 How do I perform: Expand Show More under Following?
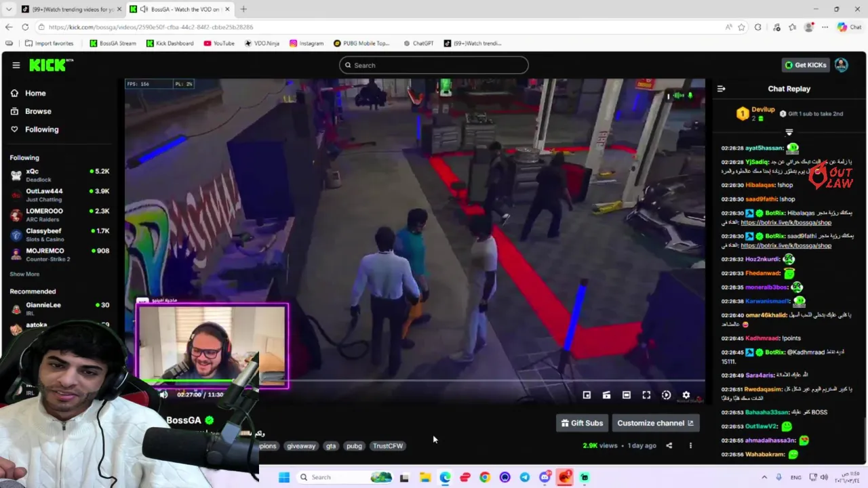[x=24, y=274]
